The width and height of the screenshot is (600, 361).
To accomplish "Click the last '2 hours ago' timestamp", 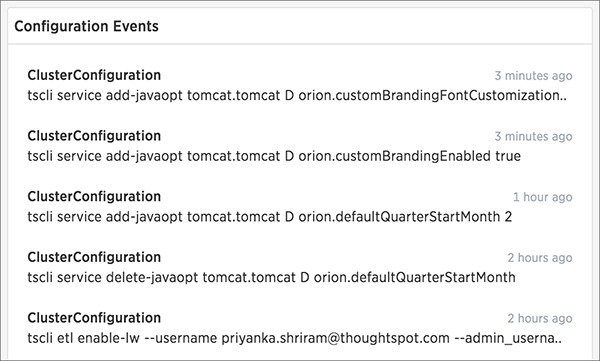I will pyautogui.click(x=540, y=319).
